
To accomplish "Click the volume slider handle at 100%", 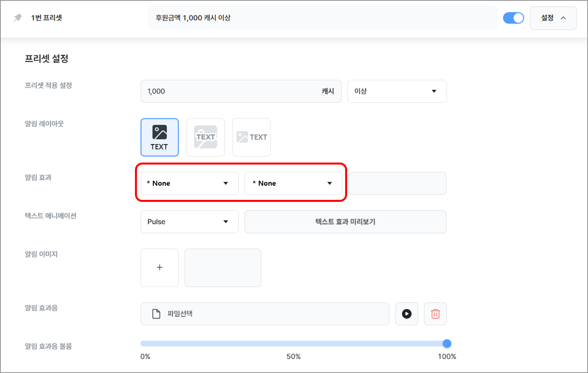I will (447, 344).
